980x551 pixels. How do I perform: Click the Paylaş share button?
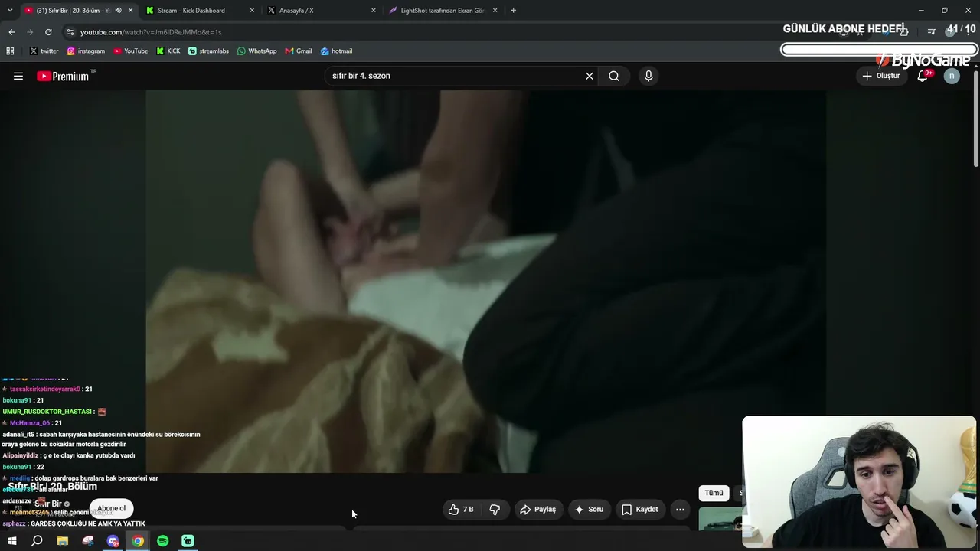point(537,509)
